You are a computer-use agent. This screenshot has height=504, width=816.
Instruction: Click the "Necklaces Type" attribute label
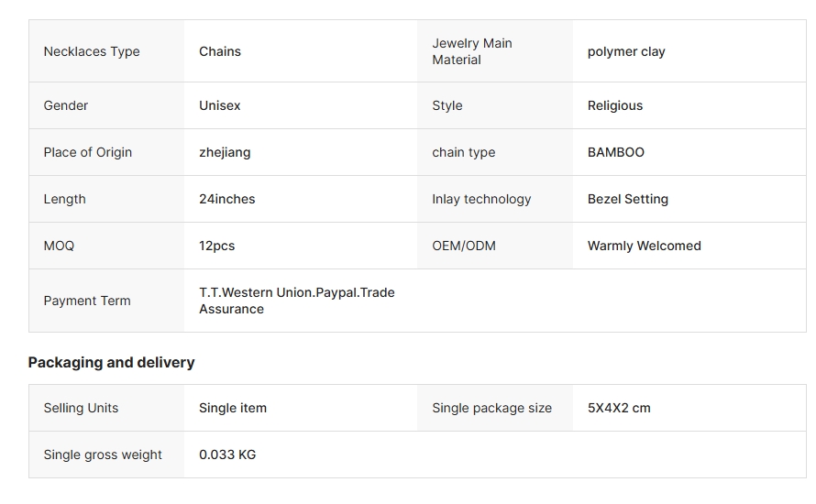[x=92, y=51]
